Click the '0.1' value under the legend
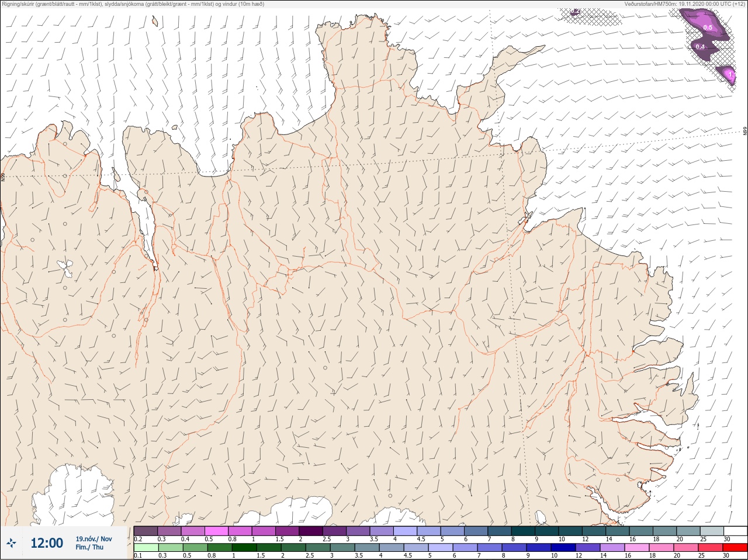748x560 pixels. (x=138, y=555)
